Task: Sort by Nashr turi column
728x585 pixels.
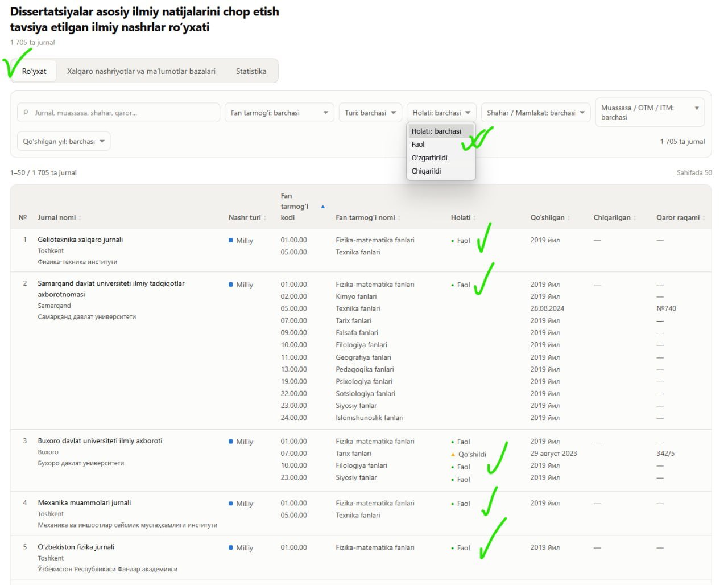Action: coord(247,217)
